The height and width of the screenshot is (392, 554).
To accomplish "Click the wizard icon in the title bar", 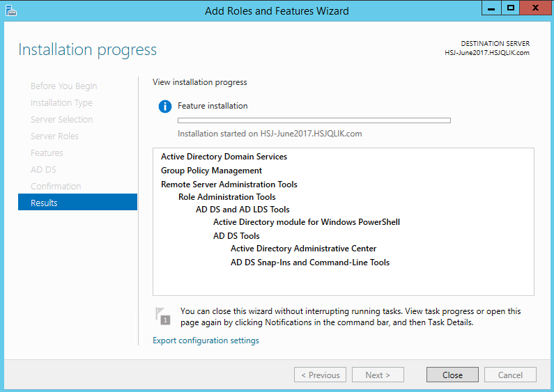I will pyautogui.click(x=11, y=10).
